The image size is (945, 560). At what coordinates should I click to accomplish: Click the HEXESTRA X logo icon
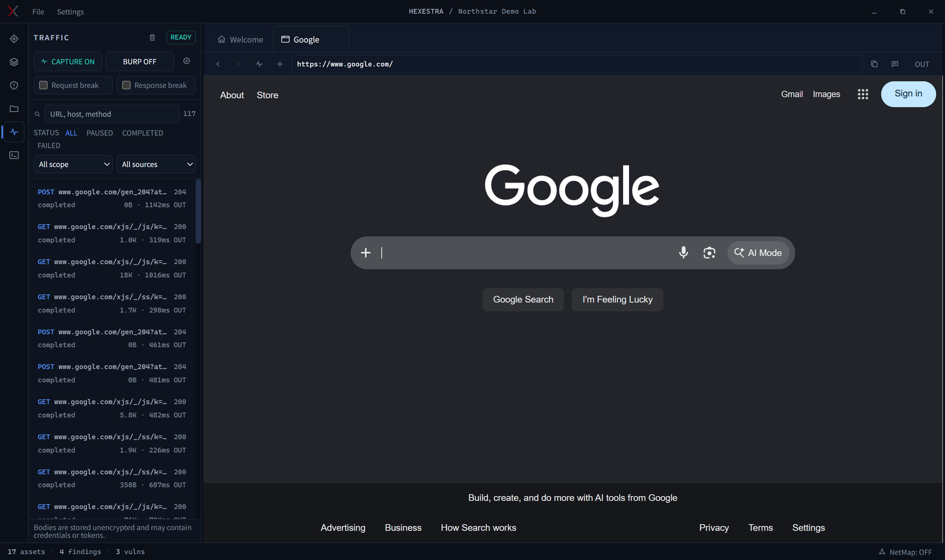13,11
